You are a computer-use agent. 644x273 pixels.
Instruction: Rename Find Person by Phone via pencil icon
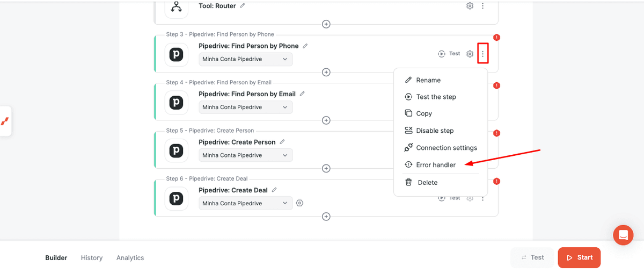tap(305, 46)
